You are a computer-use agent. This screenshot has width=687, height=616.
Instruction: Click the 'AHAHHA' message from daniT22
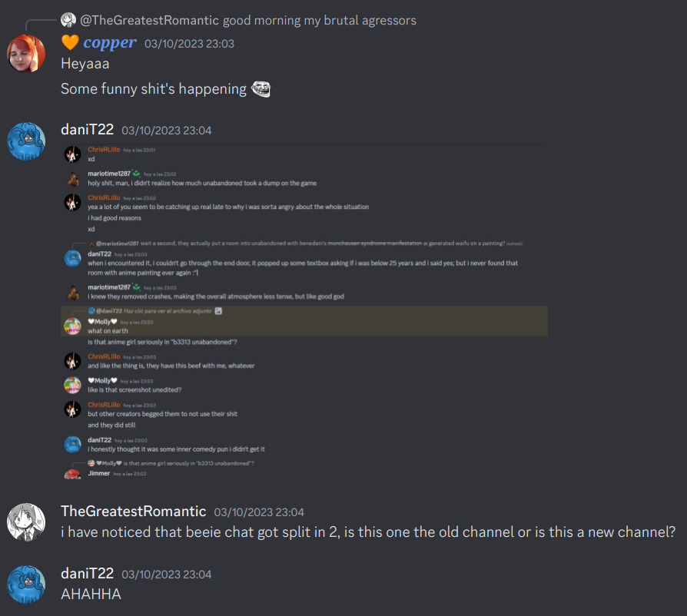91,594
